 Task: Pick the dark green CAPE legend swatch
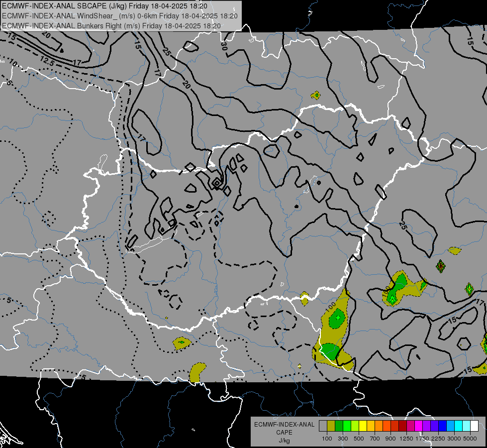339,426
